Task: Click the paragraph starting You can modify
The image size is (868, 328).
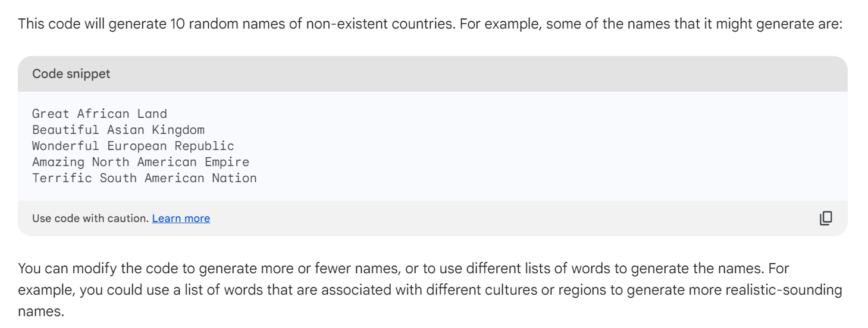Action: [x=430, y=290]
